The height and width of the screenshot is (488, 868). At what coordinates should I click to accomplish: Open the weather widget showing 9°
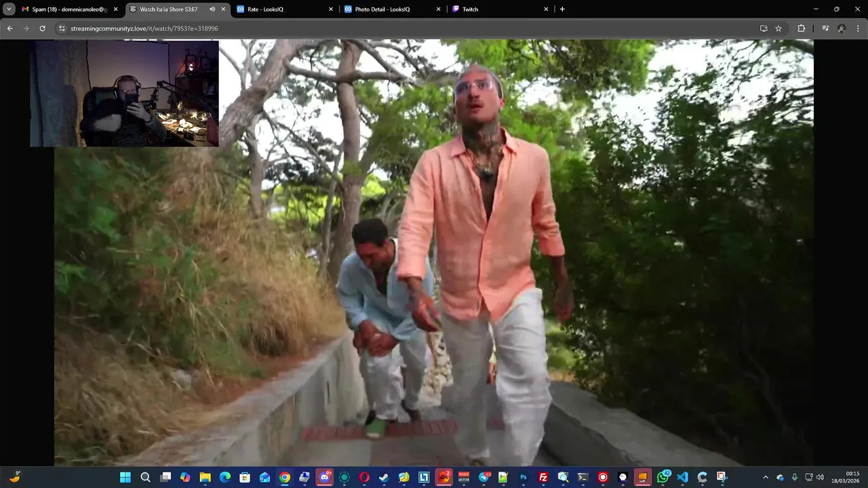tap(14, 477)
